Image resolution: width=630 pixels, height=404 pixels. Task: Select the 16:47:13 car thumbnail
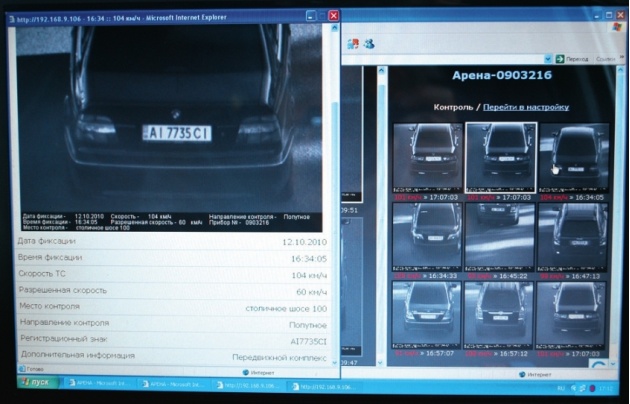click(572, 235)
